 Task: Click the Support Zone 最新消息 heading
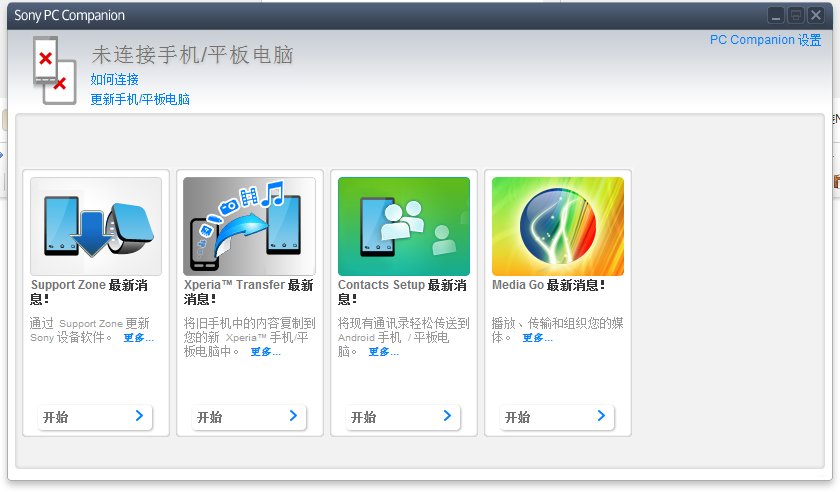coord(90,292)
